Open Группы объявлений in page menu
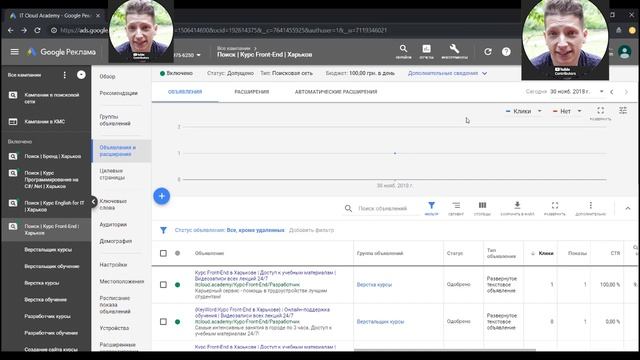Image resolution: width=640 pixels, height=360 pixels. [115, 120]
